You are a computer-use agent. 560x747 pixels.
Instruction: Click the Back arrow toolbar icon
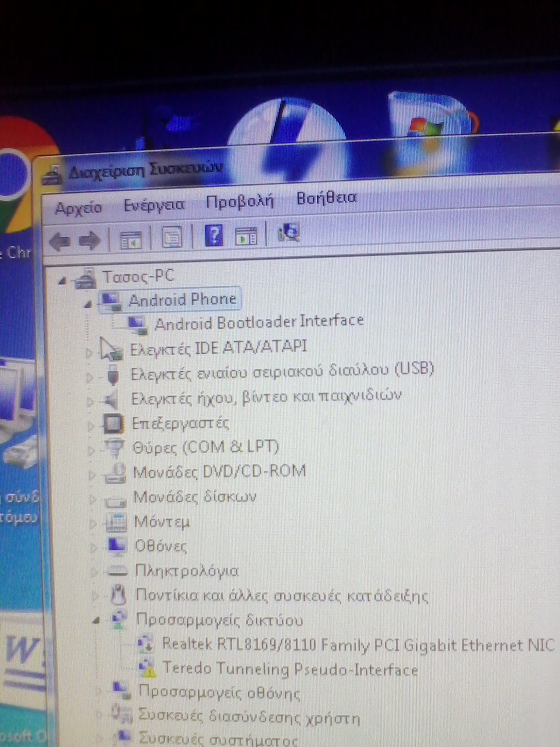pyautogui.click(x=59, y=241)
